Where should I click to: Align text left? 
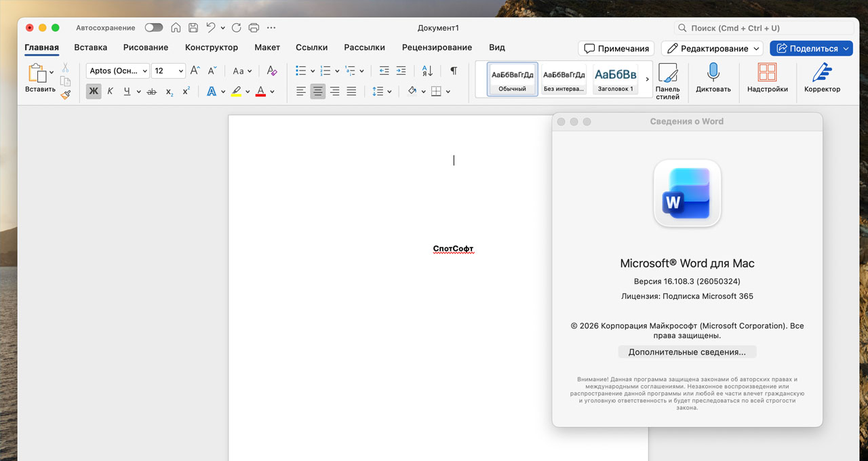(301, 92)
